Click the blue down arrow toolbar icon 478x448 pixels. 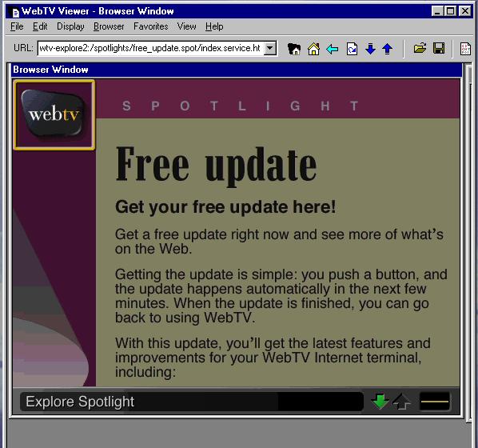point(370,49)
